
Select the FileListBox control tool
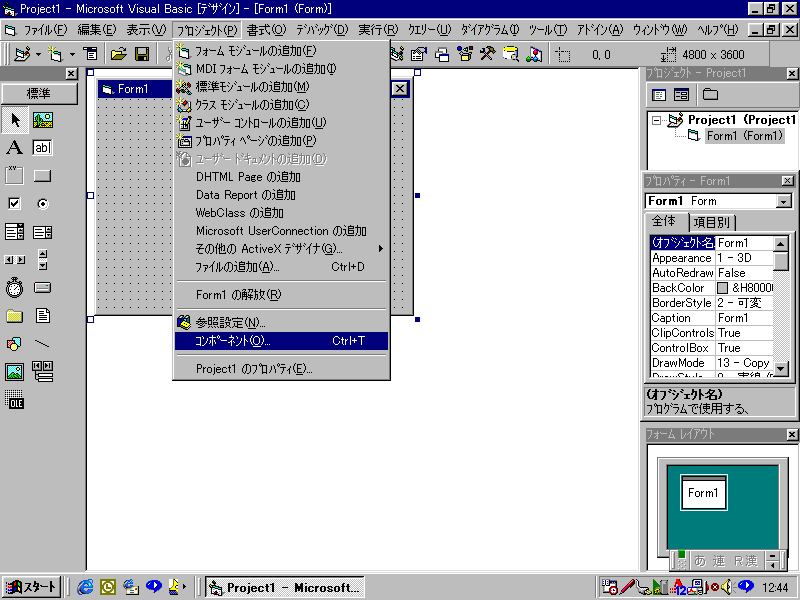pyautogui.click(x=43, y=316)
